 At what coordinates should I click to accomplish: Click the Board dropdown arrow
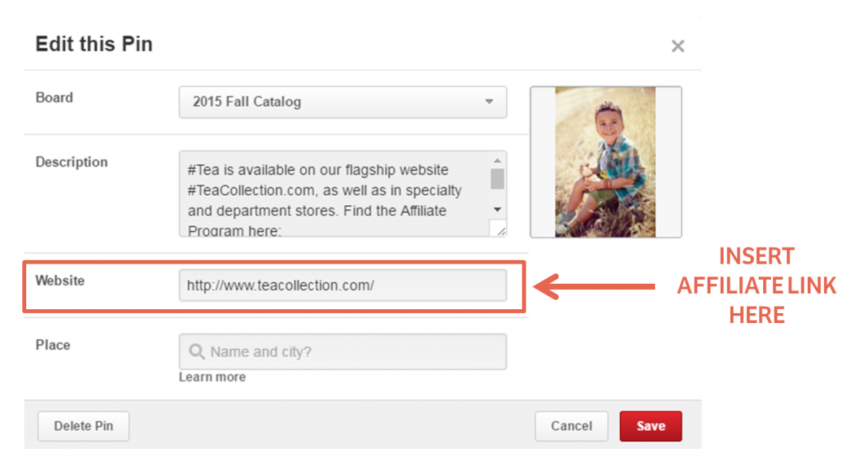(x=489, y=102)
